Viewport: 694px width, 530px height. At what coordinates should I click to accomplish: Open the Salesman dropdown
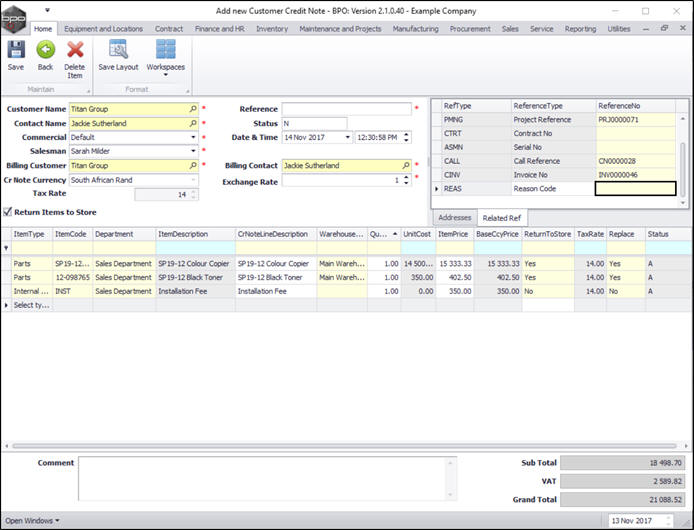[x=193, y=151]
